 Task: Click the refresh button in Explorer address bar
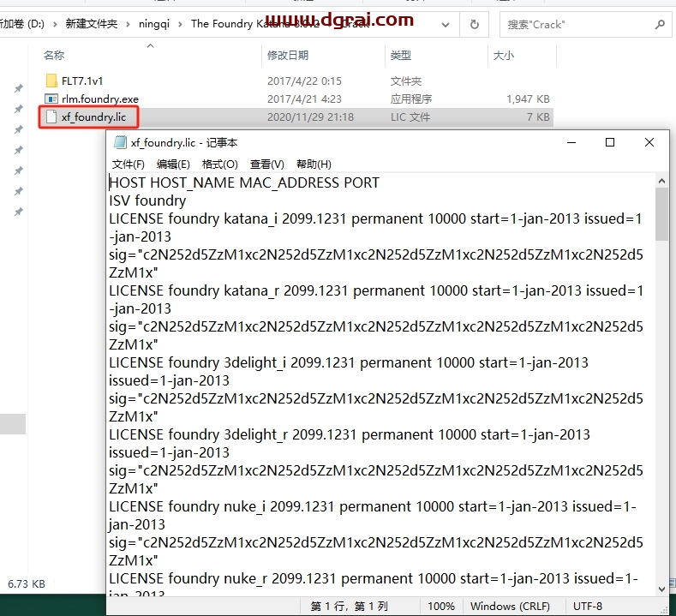point(475,25)
